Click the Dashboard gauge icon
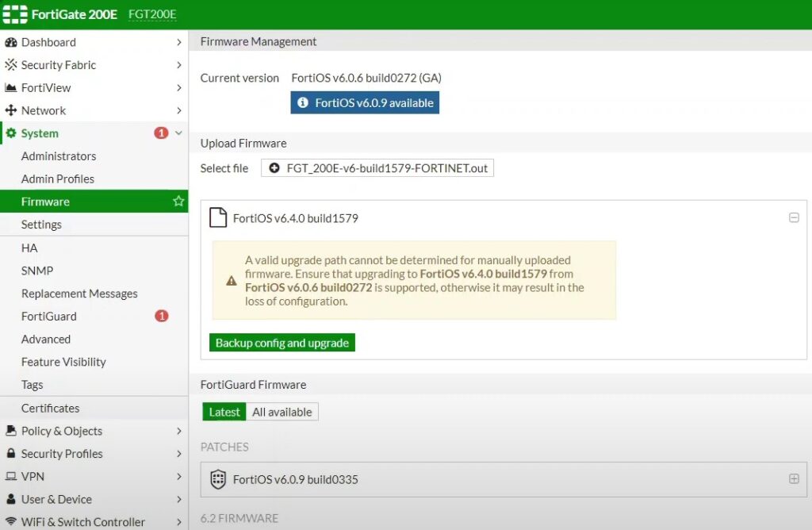The height and width of the screenshot is (530, 812). pos(11,43)
